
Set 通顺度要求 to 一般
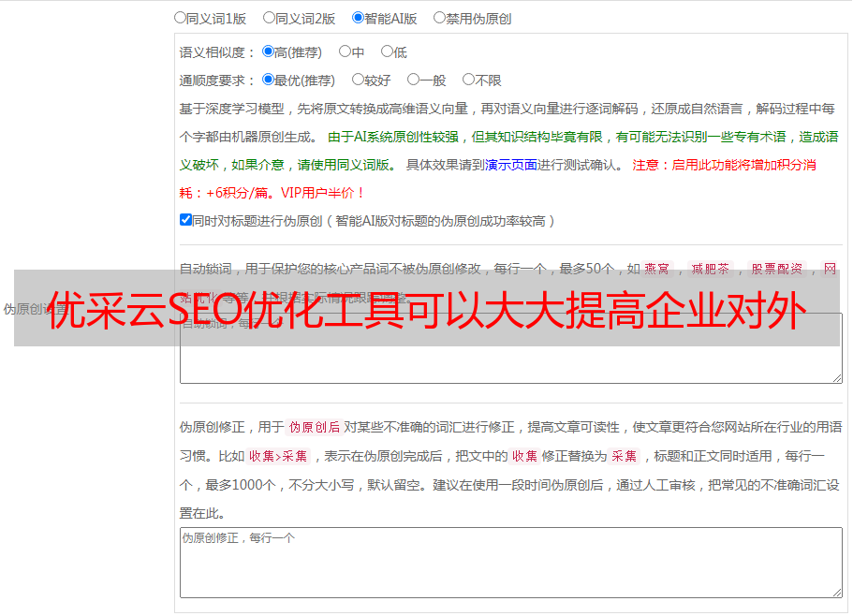click(414, 80)
